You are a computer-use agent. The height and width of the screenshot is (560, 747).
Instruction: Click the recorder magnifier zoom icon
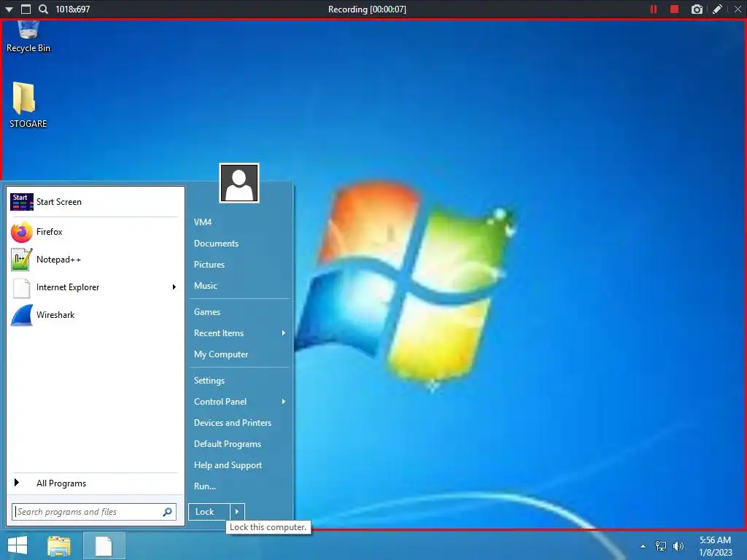point(43,9)
